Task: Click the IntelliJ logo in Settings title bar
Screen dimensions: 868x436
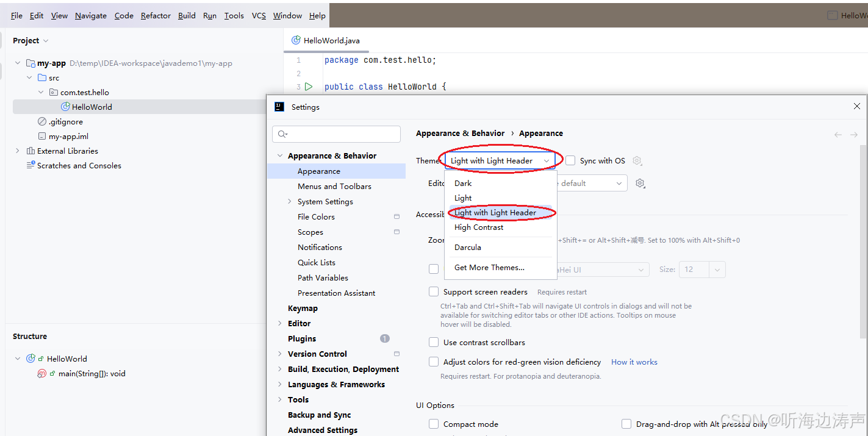Action: [279, 107]
